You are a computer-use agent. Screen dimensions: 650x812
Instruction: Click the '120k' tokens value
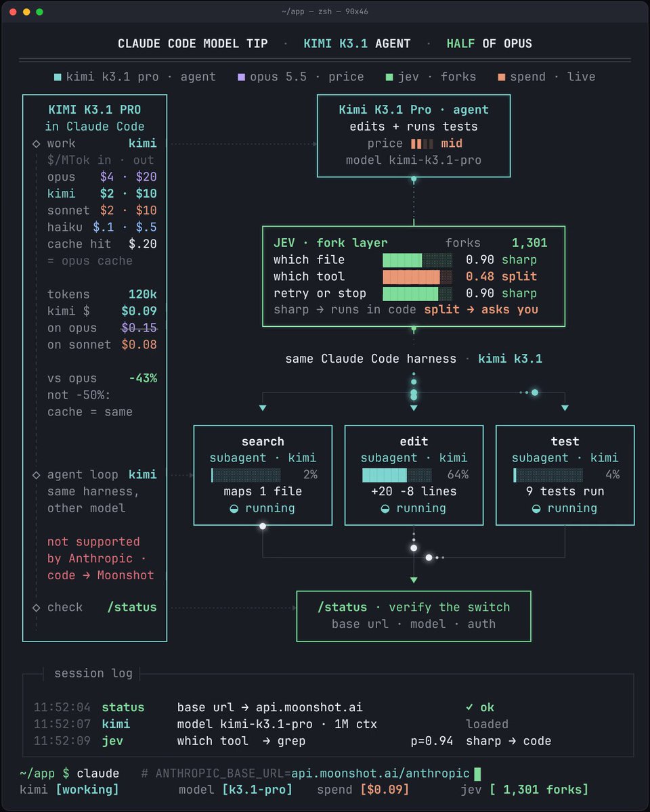click(x=143, y=294)
